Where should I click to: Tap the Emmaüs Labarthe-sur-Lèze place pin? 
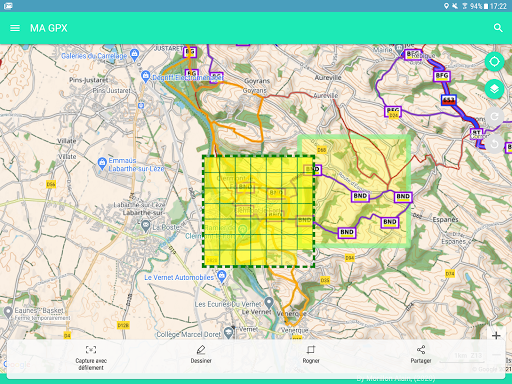pyautogui.click(x=102, y=163)
